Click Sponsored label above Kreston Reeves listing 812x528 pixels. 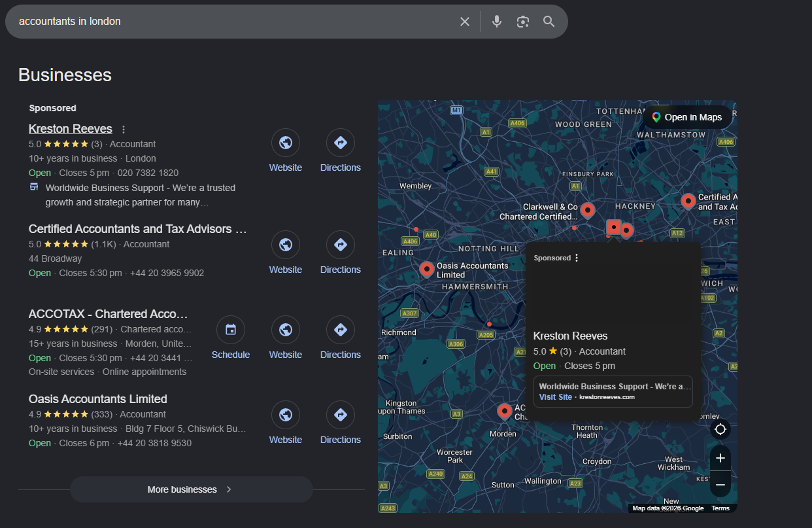(52, 108)
